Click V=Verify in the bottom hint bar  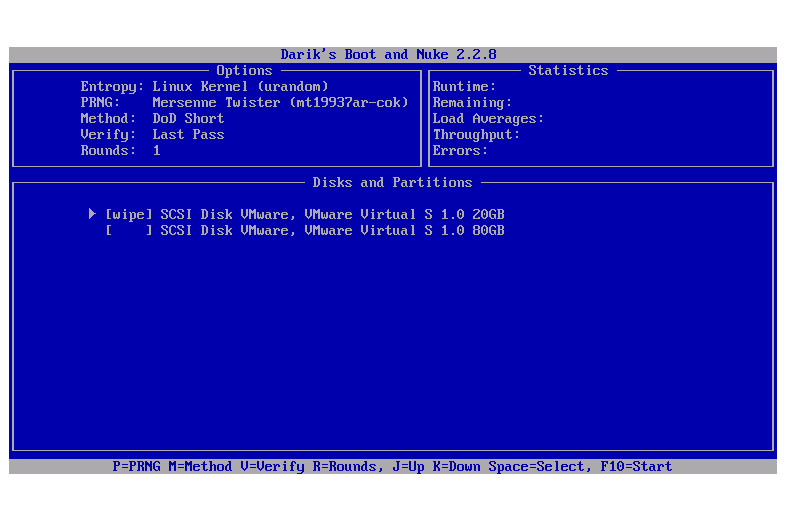pos(272,467)
